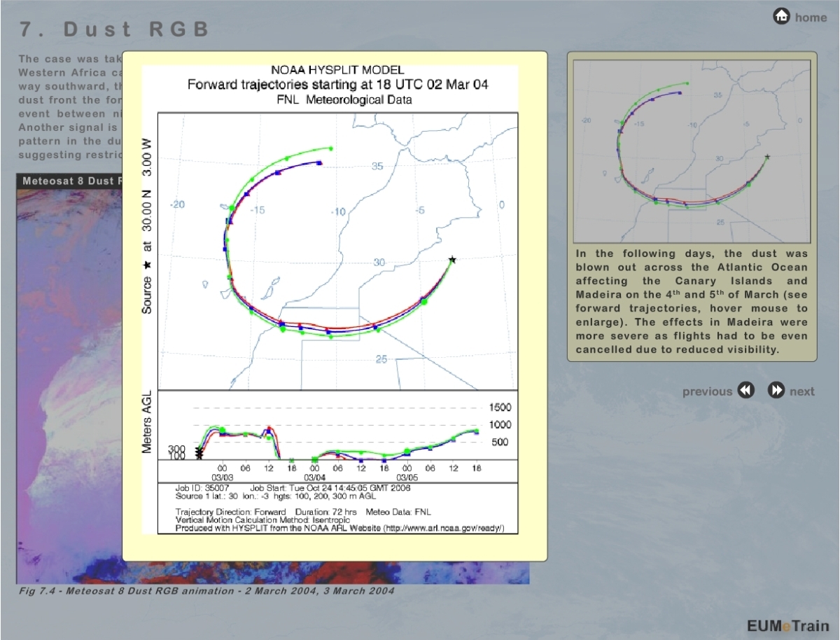Click the 'home' text link
Image resolution: width=840 pixels, height=640 pixels.
811,18
